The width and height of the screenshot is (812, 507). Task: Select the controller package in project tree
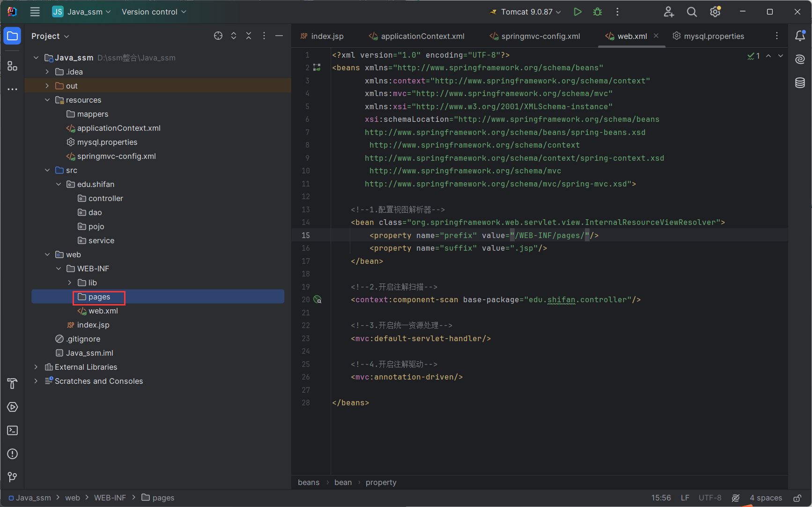(x=105, y=198)
